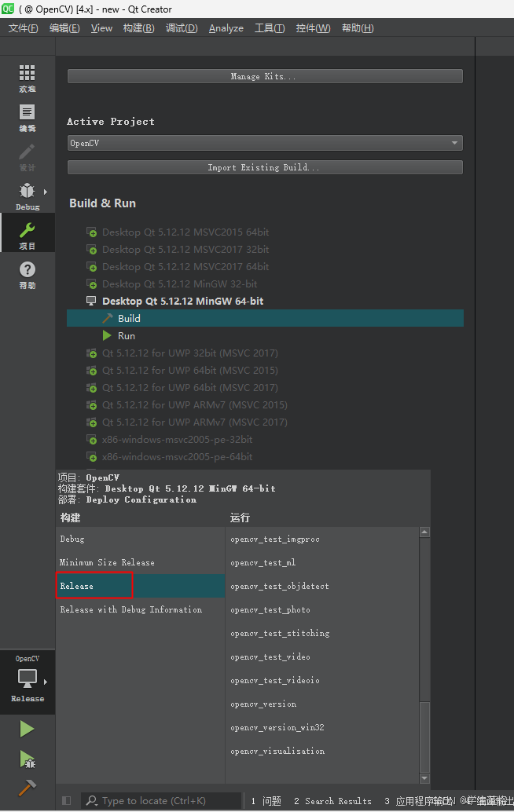
Task: Choose Release with Debug Information configuration
Action: (140, 609)
